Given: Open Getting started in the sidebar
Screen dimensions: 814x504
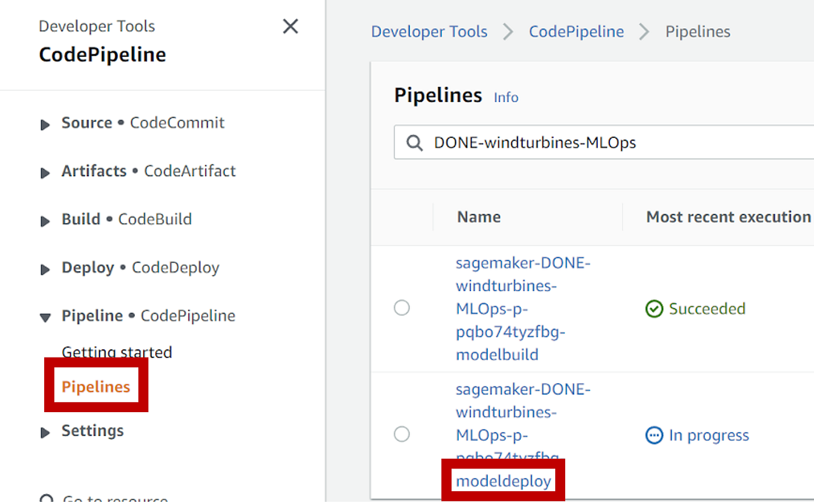Looking at the screenshot, I should 116,352.
